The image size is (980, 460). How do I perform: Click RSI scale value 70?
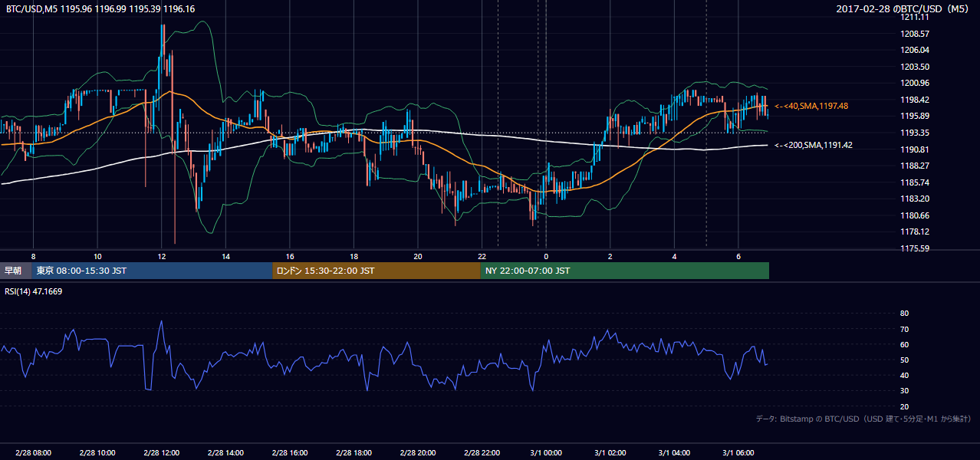click(x=904, y=329)
